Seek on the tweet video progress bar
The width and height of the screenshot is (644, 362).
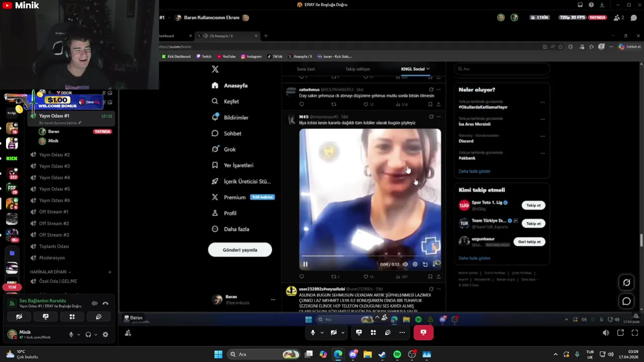pyautogui.click(x=370, y=256)
